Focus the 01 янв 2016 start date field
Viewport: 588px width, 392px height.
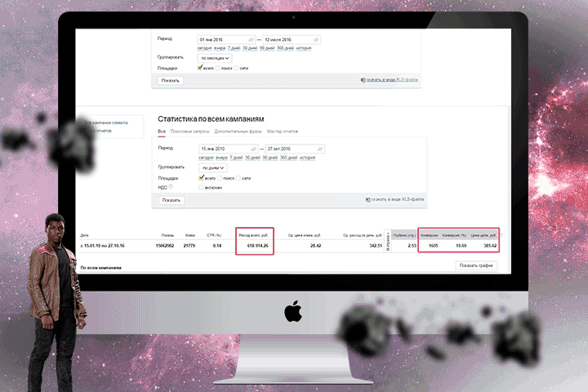(226, 40)
